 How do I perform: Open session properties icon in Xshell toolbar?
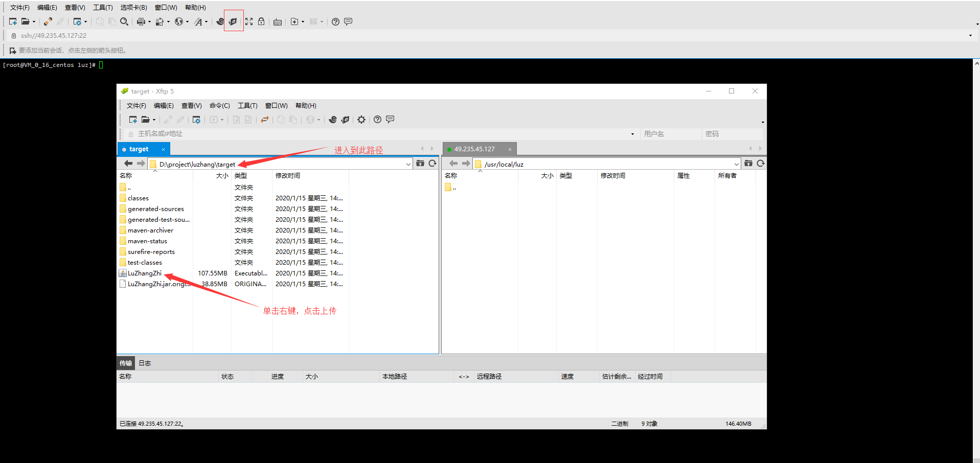pos(77,21)
